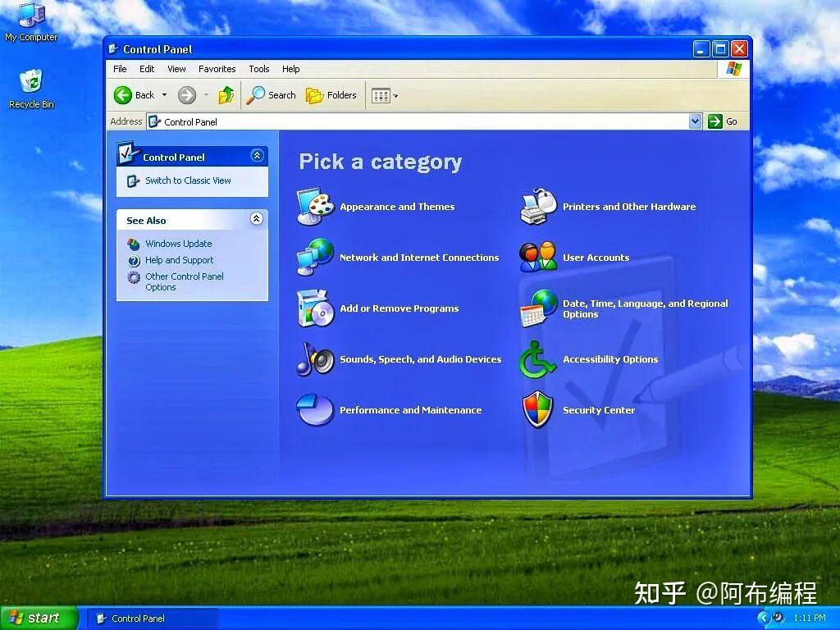Click the Windows Update link

click(178, 244)
